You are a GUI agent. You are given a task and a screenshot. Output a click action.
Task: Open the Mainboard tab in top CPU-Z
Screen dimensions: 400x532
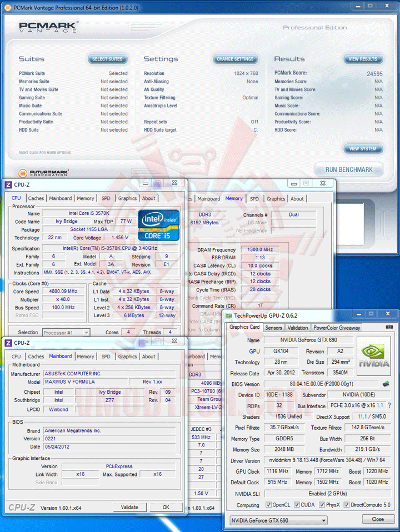coord(61,198)
